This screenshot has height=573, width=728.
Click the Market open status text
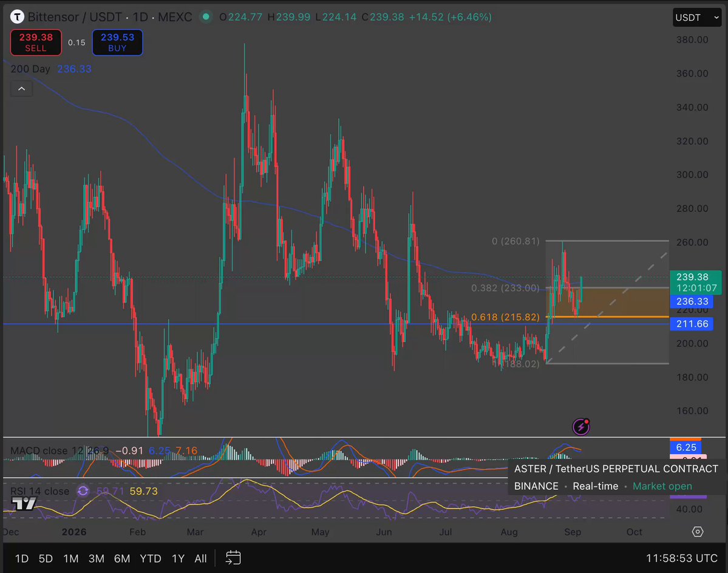point(662,486)
